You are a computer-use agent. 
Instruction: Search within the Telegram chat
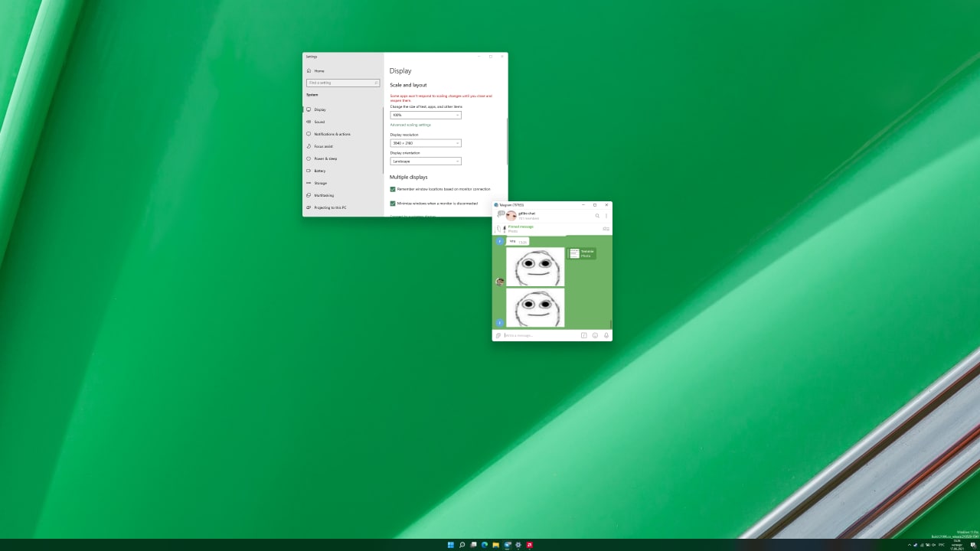click(x=597, y=216)
